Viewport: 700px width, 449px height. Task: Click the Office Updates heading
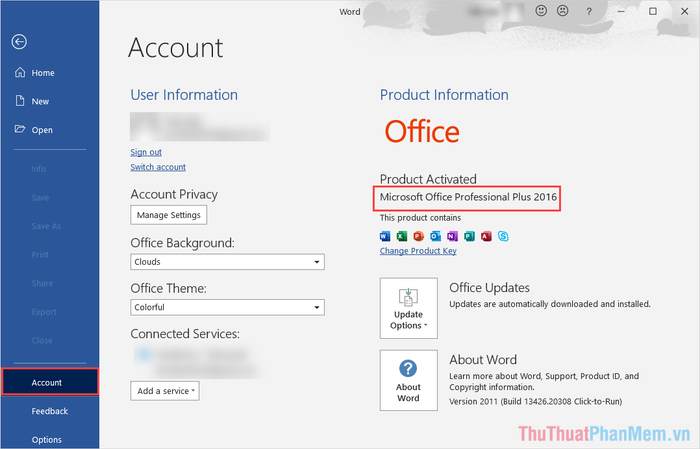tap(489, 288)
